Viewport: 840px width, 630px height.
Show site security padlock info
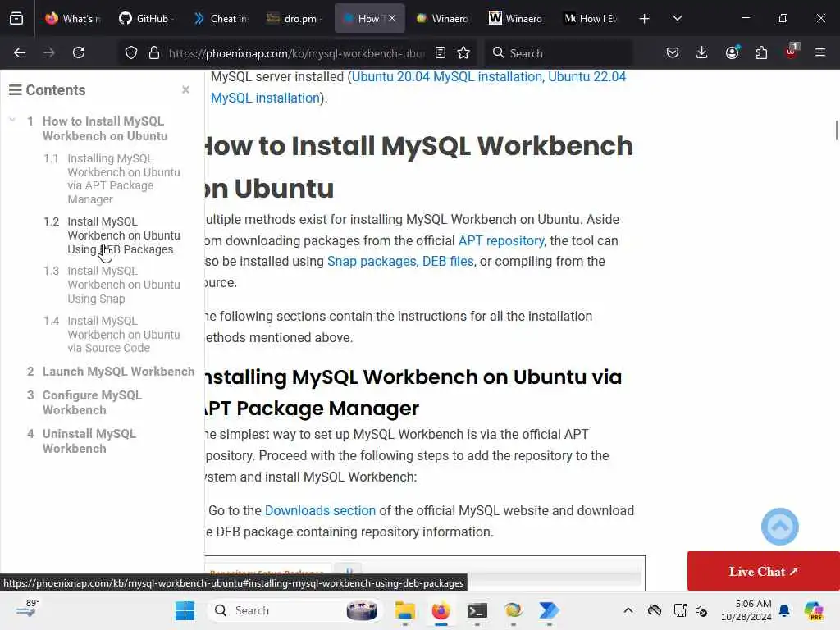pyautogui.click(x=154, y=53)
